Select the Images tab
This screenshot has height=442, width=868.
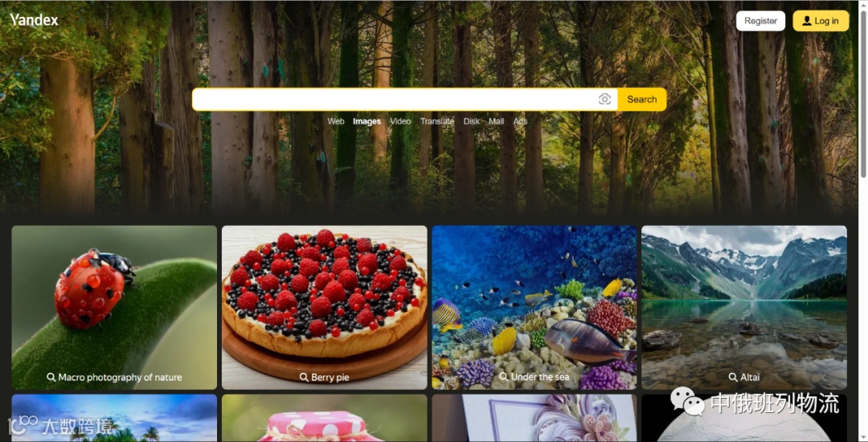point(367,121)
